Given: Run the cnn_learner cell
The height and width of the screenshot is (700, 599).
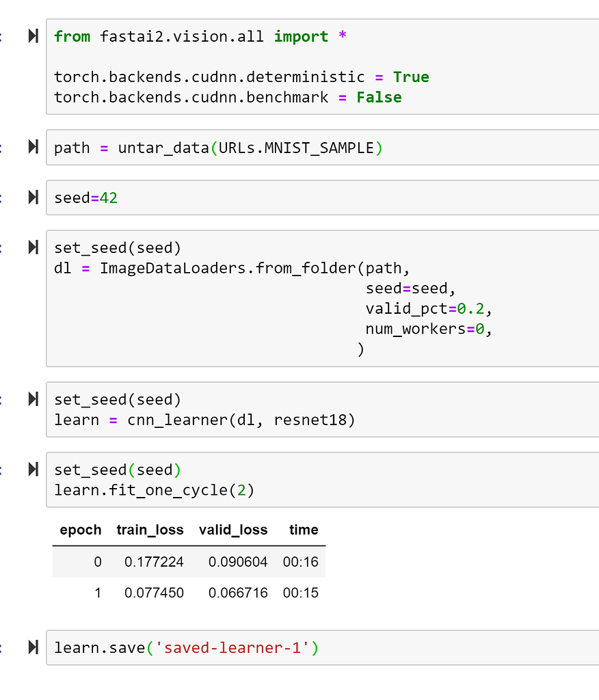Looking at the screenshot, I should [32, 399].
